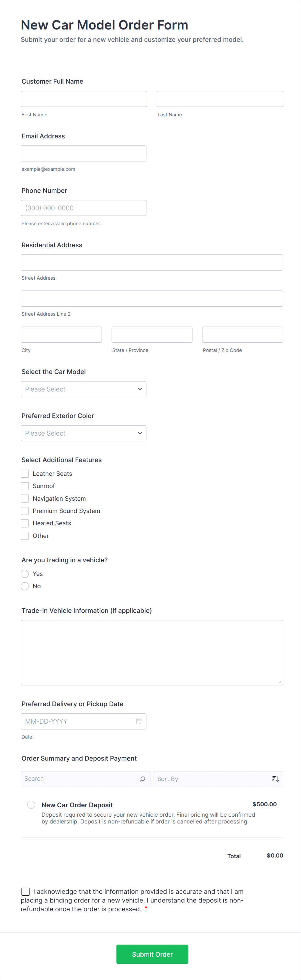Select the Premium Sound System checkbox
Viewport: 301px width, 980px height.
point(25,511)
